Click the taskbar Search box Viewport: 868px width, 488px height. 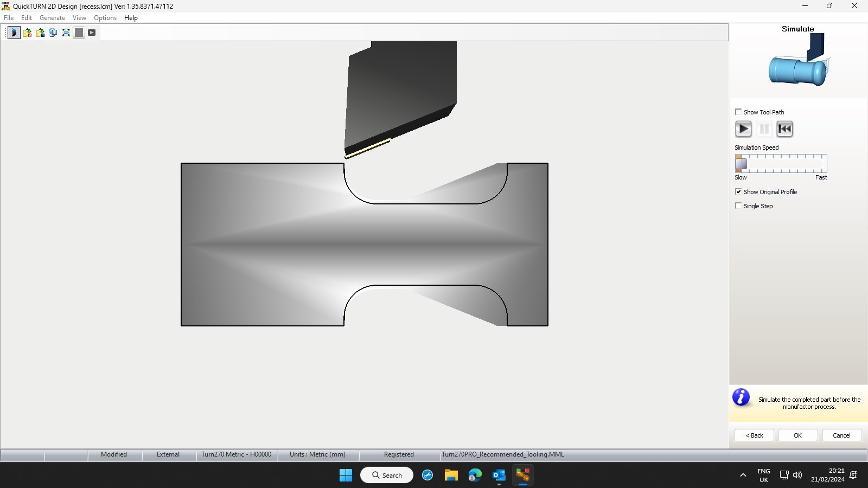(x=387, y=476)
